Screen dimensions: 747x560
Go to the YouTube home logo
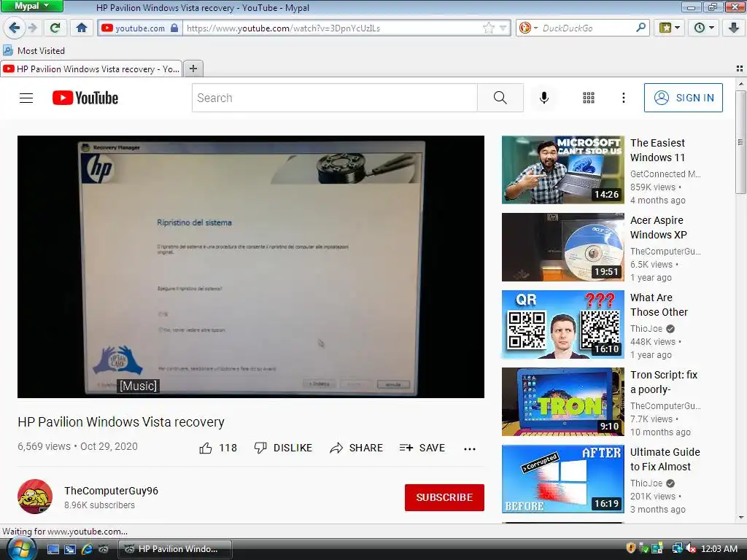(x=85, y=98)
